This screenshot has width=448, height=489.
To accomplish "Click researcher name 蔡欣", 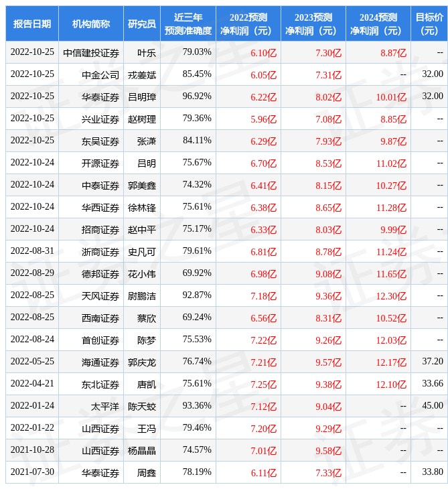I will 147,318.
